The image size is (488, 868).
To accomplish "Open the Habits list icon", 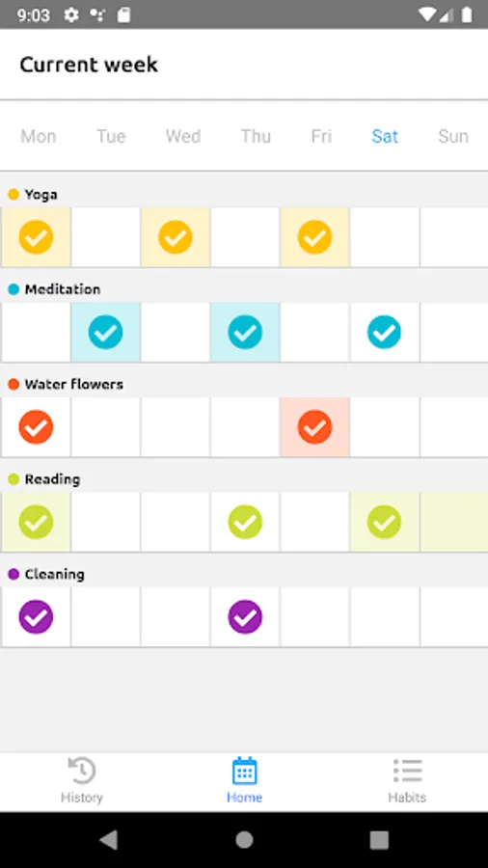I will click(x=407, y=771).
